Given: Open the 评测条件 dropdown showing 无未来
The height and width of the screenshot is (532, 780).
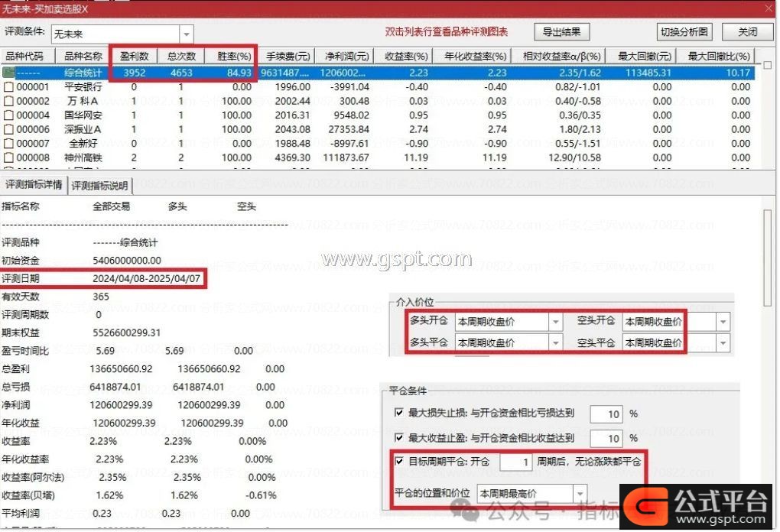Looking at the screenshot, I should pyautogui.click(x=187, y=34).
